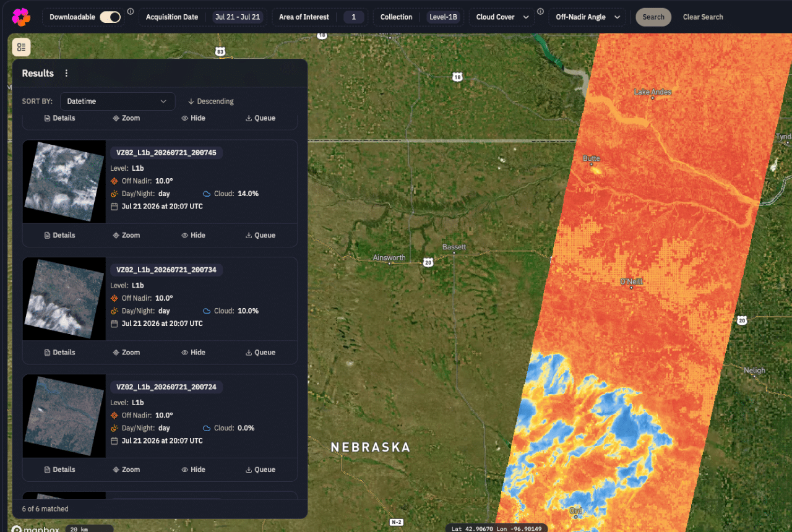Click the Bassett town label on map
Screen dimensions: 792x532
pyautogui.click(x=454, y=247)
